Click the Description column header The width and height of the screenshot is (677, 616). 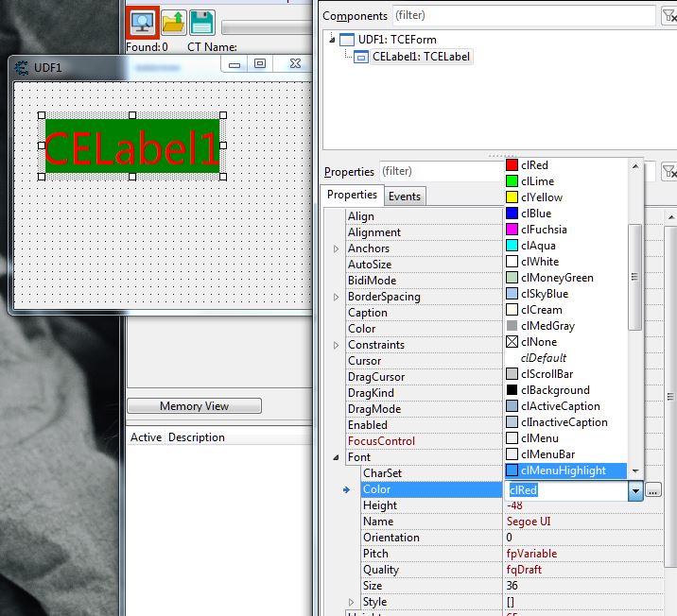[197, 437]
